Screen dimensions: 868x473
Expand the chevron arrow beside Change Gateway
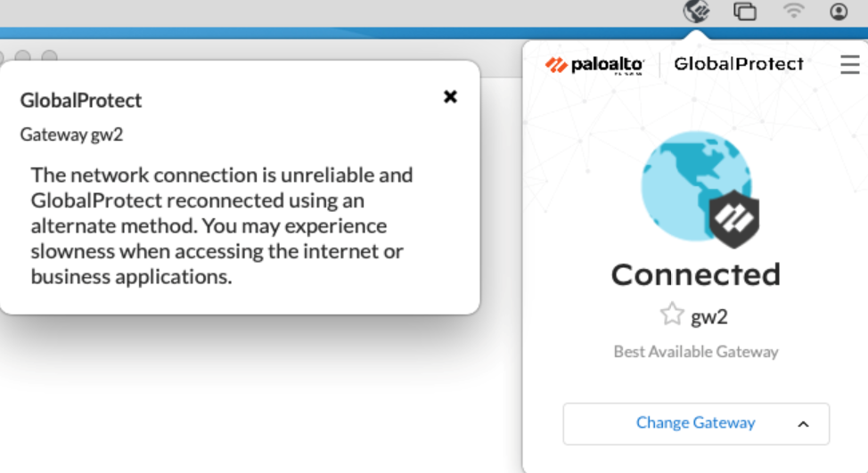pos(803,424)
